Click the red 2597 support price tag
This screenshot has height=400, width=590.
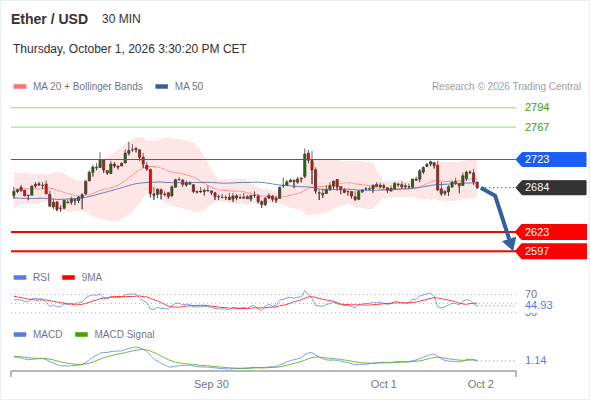(551, 251)
